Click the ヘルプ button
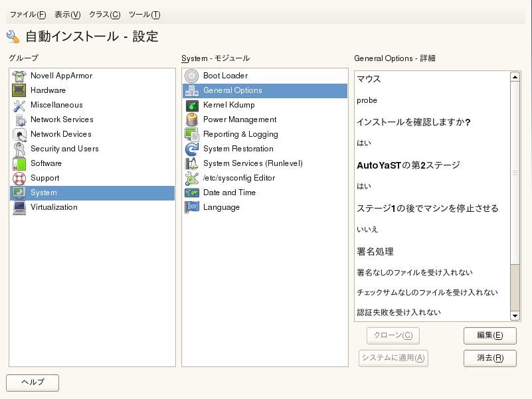The height and width of the screenshot is (399, 532). [x=33, y=382]
